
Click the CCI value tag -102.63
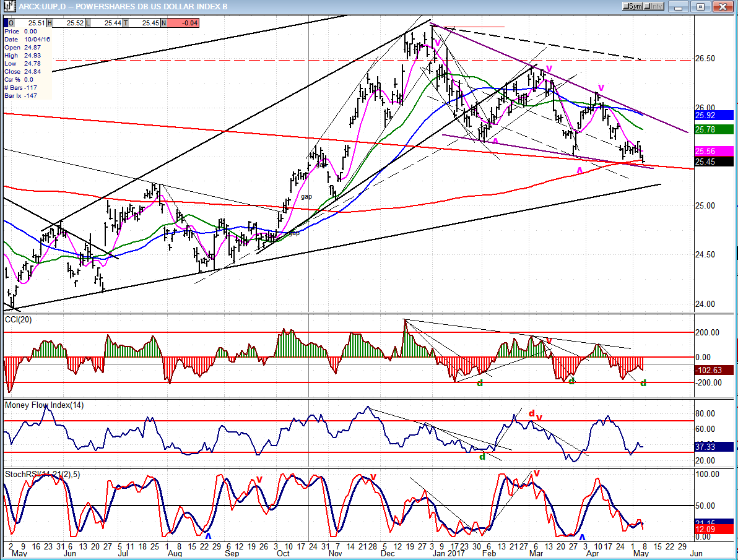pyautogui.click(x=713, y=370)
